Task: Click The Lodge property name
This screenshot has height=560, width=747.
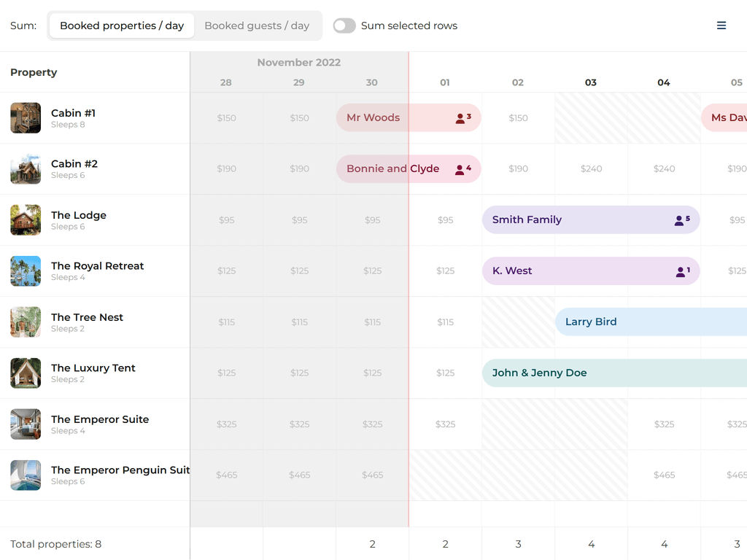Action: click(79, 215)
